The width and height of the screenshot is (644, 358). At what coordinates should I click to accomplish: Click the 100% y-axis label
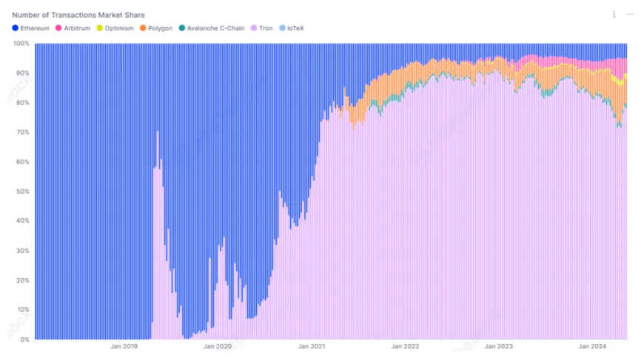(21, 44)
